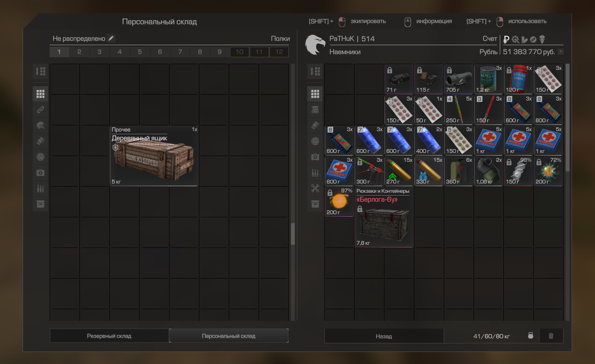Image resolution: width=595 pixels, height=364 pixels.
Task: Filter personal storage by ammo category
Action: pos(40,188)
